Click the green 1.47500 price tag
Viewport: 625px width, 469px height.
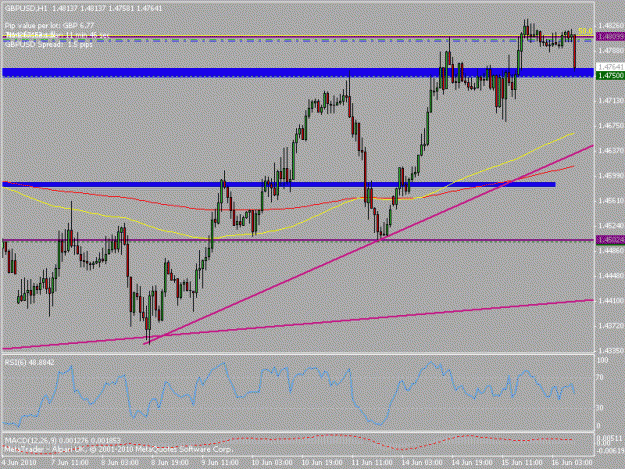point(610,75)
